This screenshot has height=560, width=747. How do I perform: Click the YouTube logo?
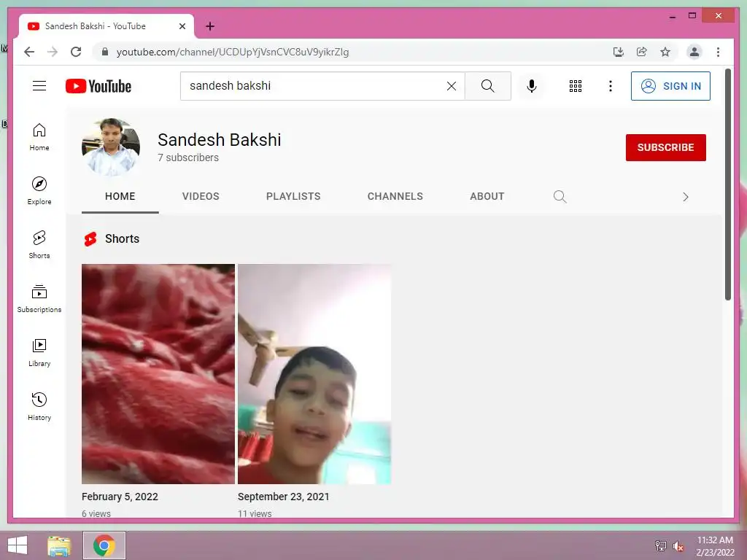pos(98,86)
